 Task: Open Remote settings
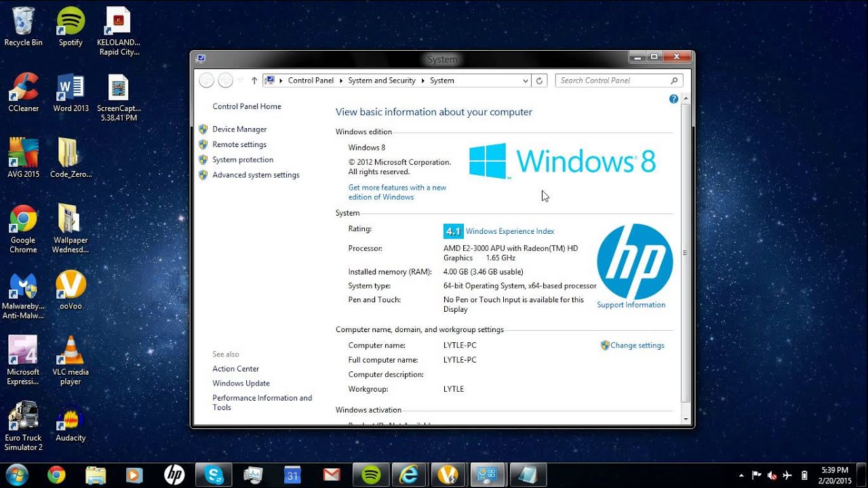[239, 144]
